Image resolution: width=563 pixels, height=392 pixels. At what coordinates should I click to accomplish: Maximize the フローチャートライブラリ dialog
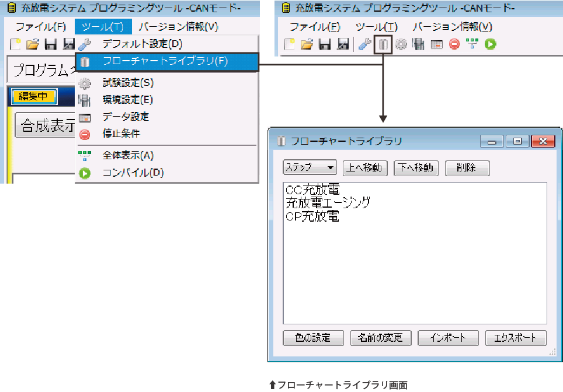coord(517,141)
